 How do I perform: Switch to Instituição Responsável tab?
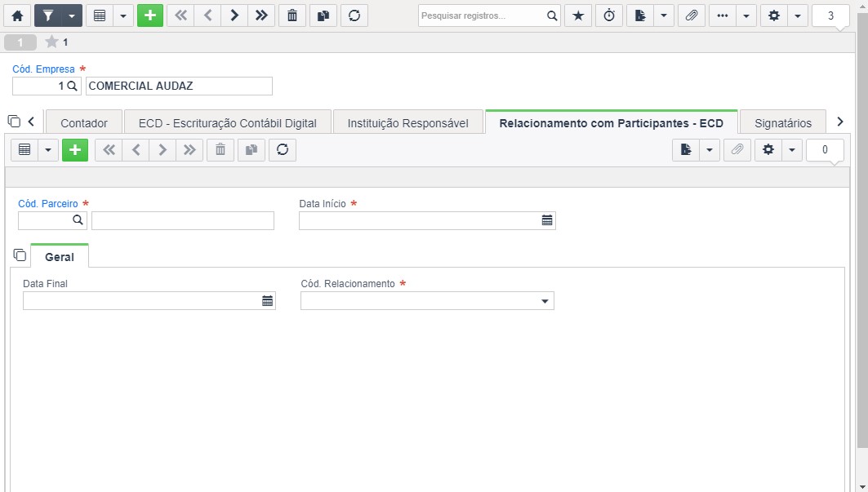pyautogui.click(x=408, y=123)
